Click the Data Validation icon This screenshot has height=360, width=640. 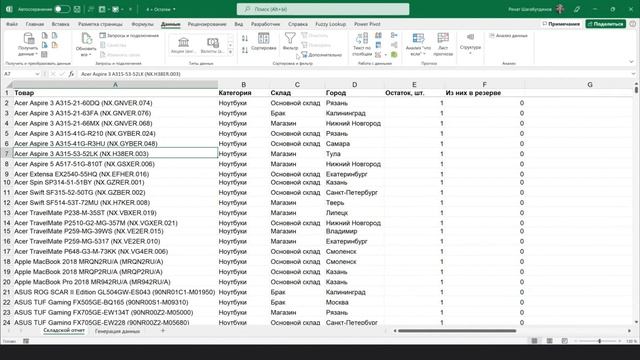pyautogui.click(x=378, y=55)
